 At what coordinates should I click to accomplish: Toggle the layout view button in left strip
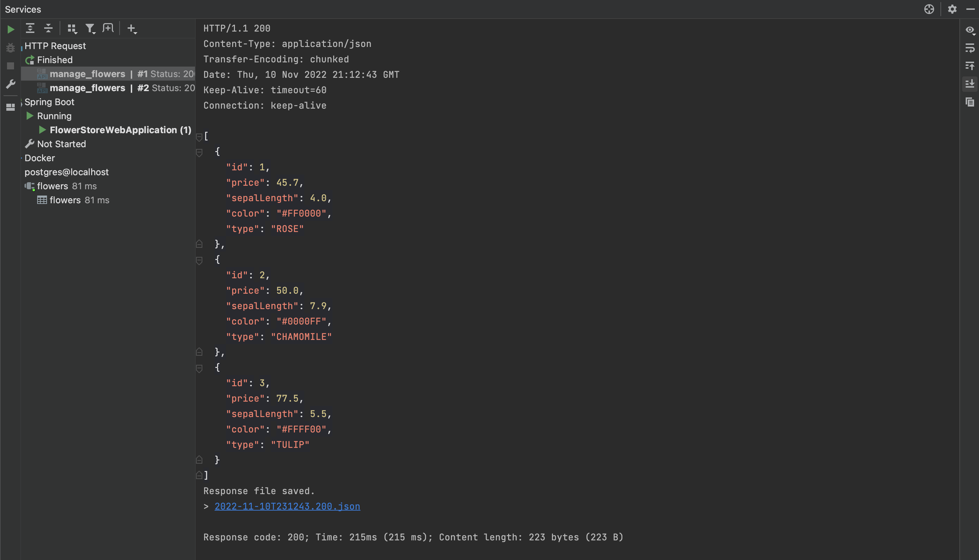tap(11, 107)
